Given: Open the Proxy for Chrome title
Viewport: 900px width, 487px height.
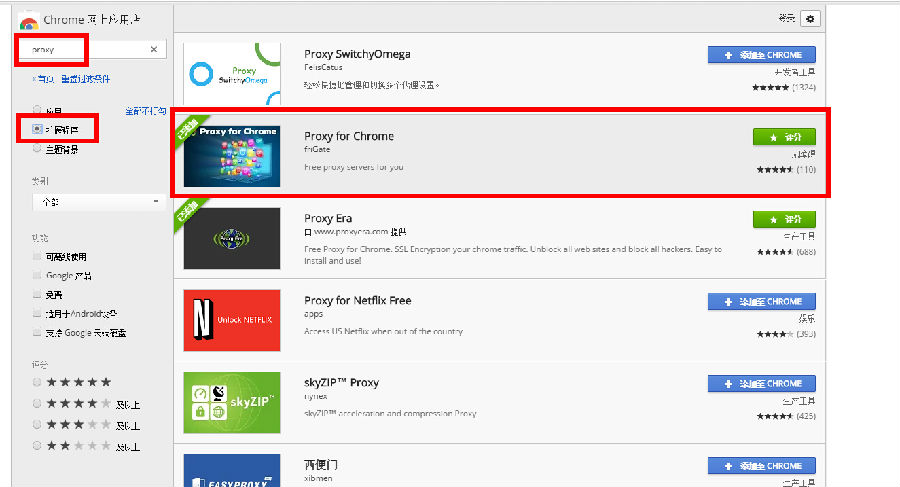Looking at the screenshot, I should tap(349, 136).
